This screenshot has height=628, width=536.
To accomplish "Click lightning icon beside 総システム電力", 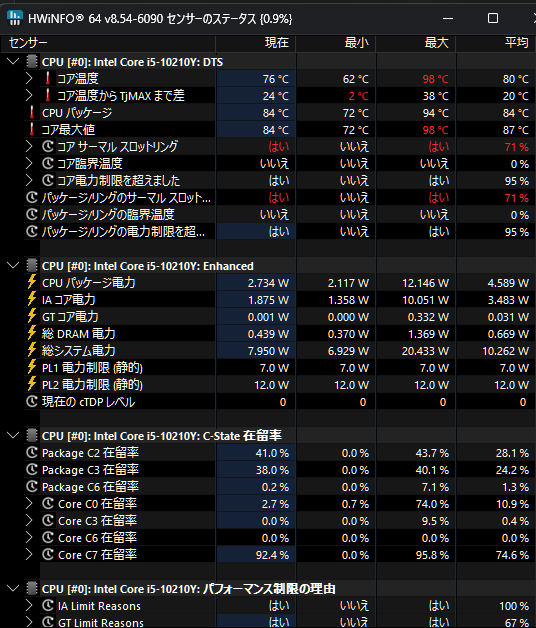I will point(32,350).
